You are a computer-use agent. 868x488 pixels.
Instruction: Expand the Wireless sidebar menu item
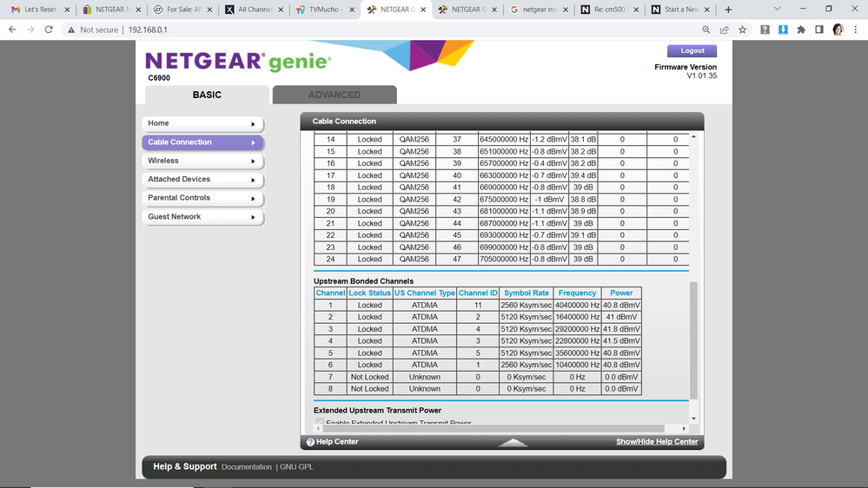click(x=202, y=161)
